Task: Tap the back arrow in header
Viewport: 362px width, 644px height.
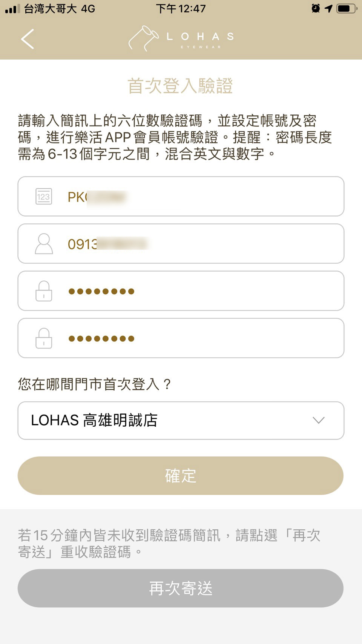Action: (x=28, y=39)
